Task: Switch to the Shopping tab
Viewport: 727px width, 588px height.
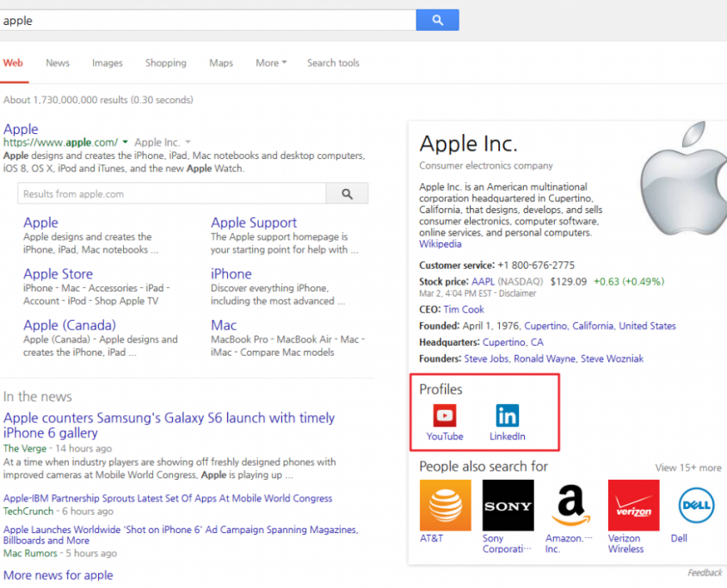Action: tap(166, 63)
